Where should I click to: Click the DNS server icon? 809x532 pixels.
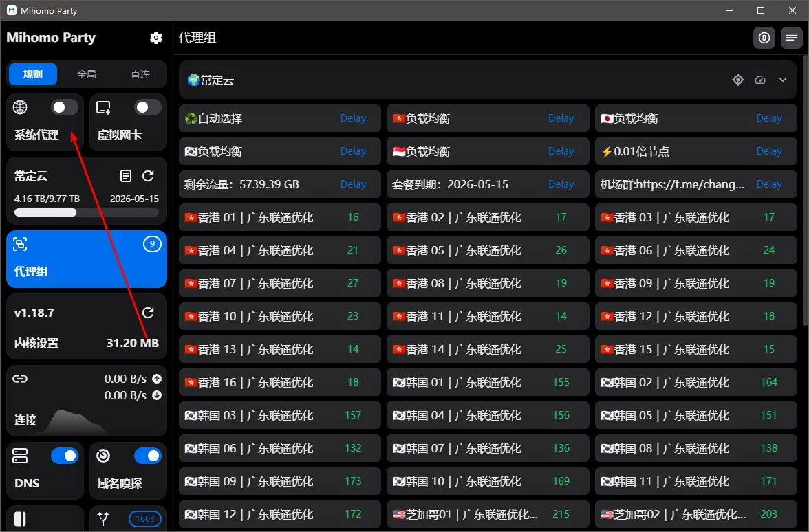click(20, 456)
